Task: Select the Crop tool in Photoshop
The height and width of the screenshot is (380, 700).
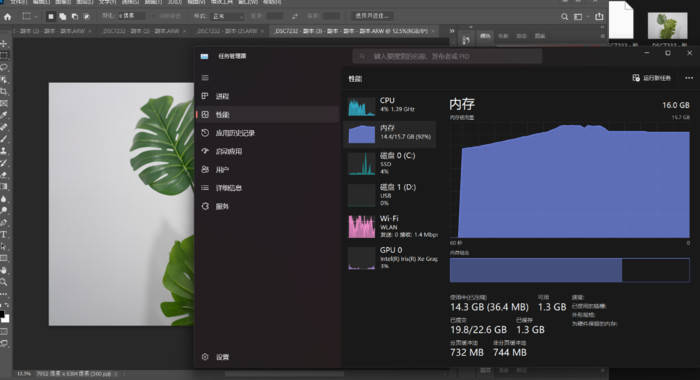Action: pyautogui.click(x=4, y=91)
